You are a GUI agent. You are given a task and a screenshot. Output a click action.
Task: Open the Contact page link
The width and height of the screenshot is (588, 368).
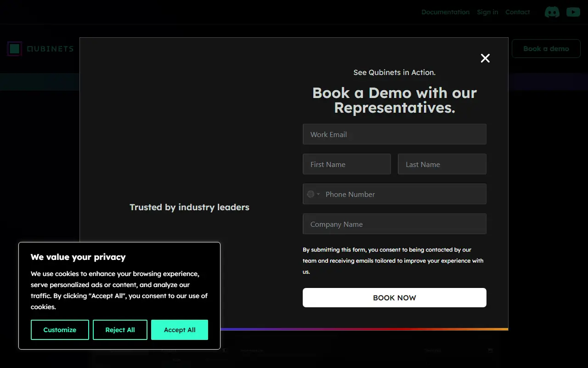pos(517,12)
